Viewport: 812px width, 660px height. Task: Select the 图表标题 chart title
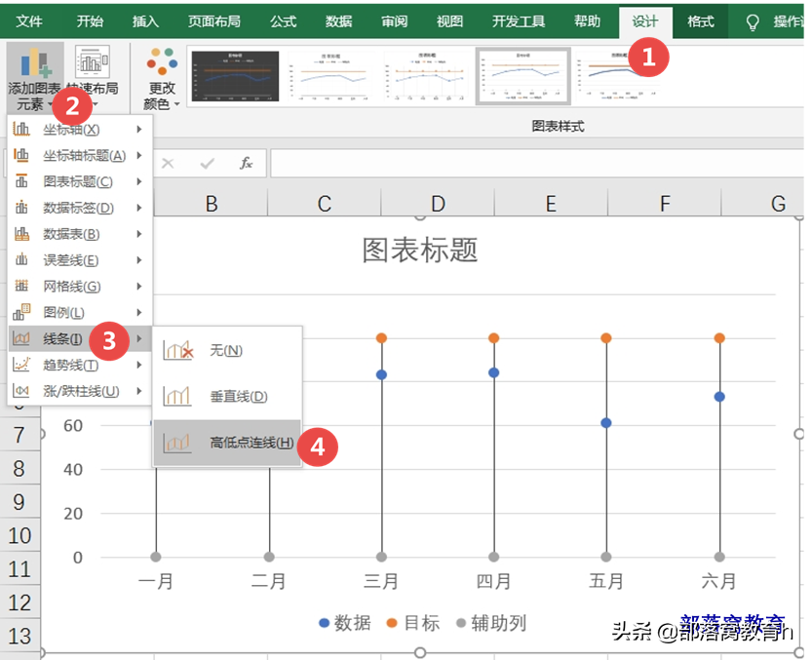pyautogui.click(x=419, y=251)
